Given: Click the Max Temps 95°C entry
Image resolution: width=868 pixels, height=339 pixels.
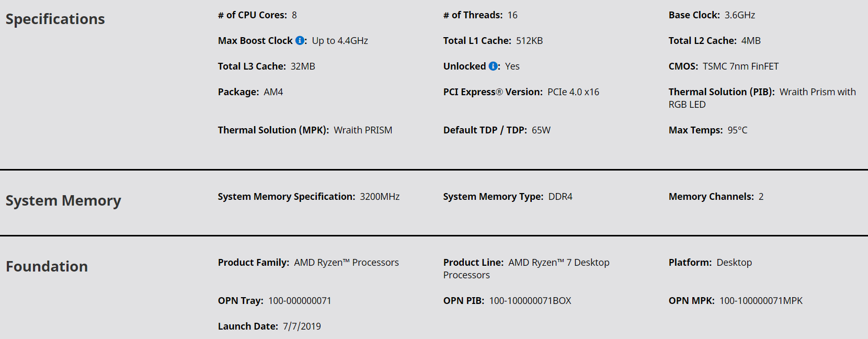Looking at the screenshot, I should click(708, 130).
